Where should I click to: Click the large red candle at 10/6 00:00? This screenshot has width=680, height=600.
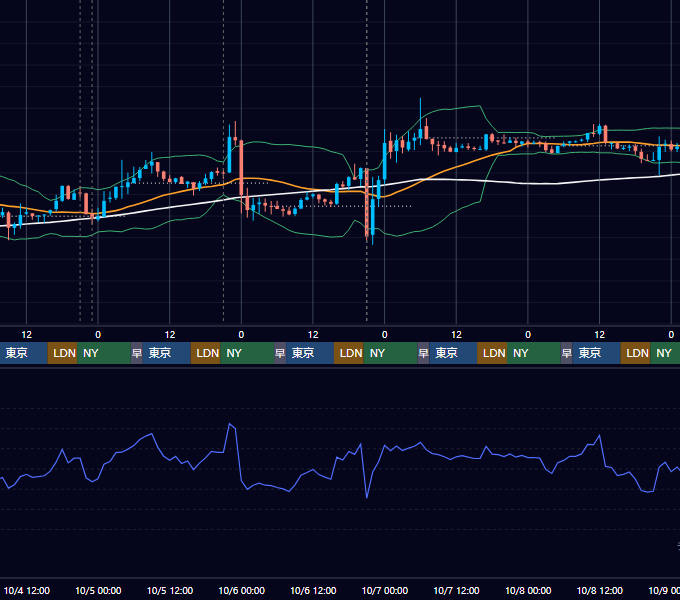(241, 169)
